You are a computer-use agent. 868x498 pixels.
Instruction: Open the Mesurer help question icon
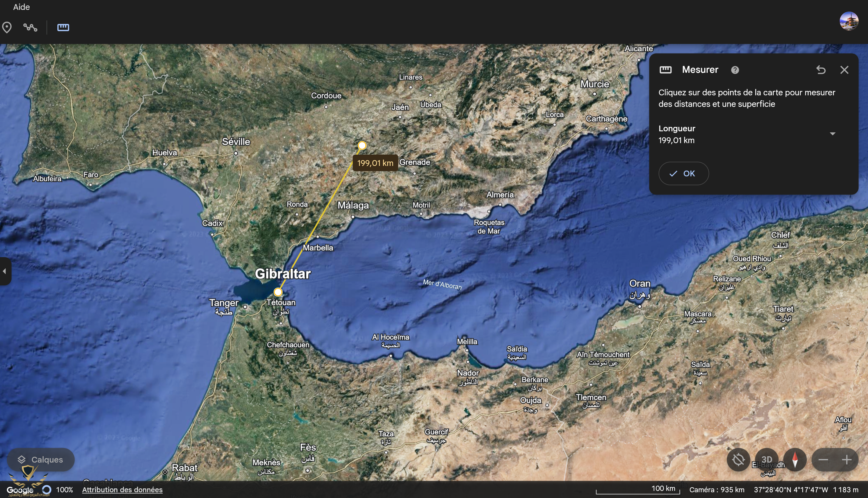click(x=735, y=70)
